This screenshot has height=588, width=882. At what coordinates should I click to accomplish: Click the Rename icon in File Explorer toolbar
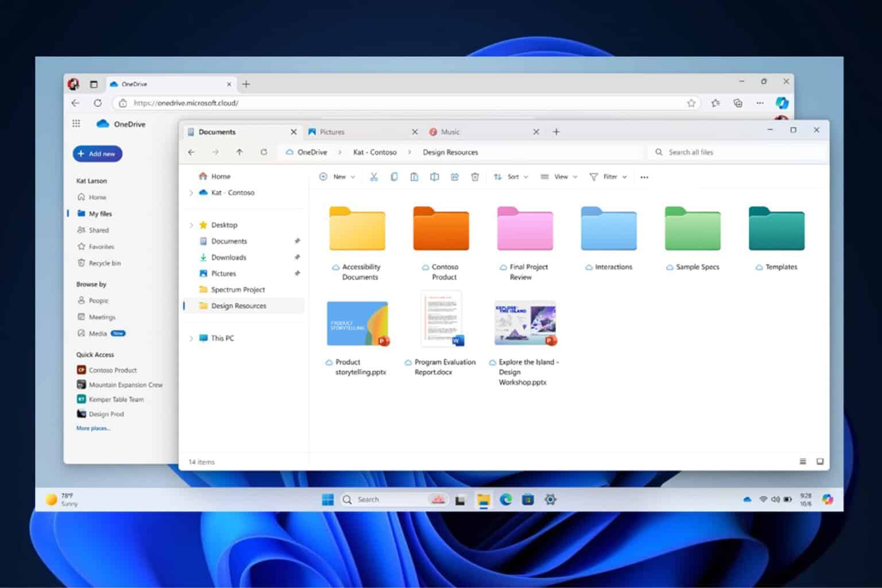434,177
